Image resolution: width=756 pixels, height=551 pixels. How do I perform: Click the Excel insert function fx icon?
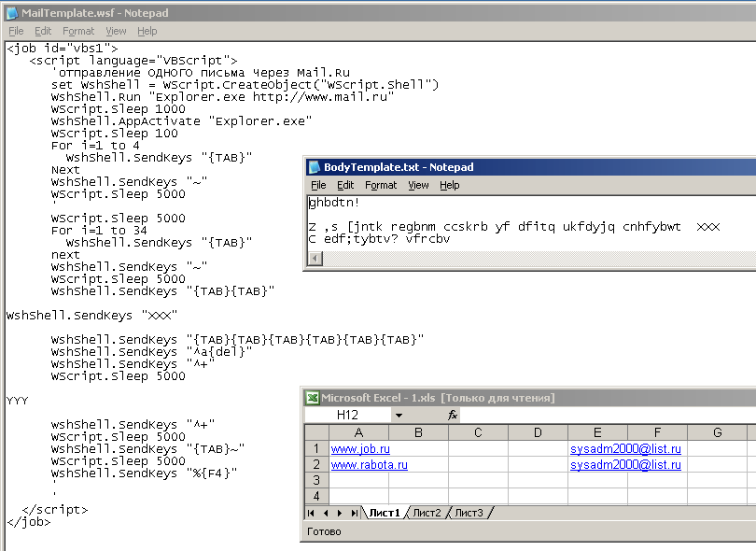[x=453, y=415]
